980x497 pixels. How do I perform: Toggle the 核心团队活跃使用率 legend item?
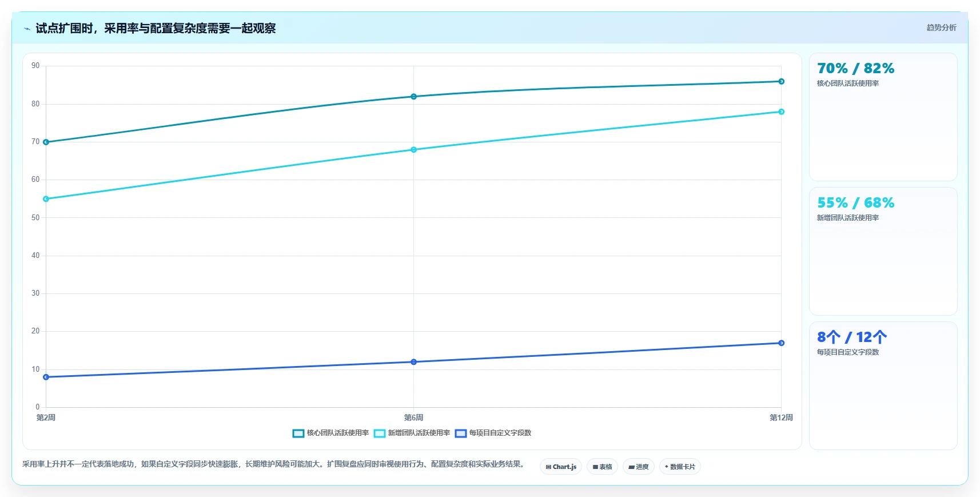(x=330, y=433)
